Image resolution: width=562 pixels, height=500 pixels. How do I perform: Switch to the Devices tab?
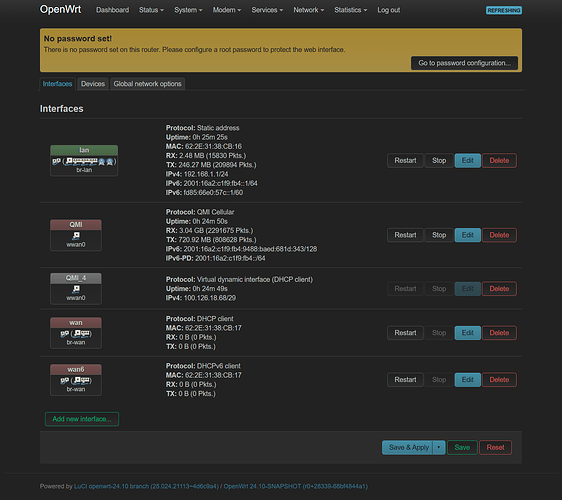93,84
